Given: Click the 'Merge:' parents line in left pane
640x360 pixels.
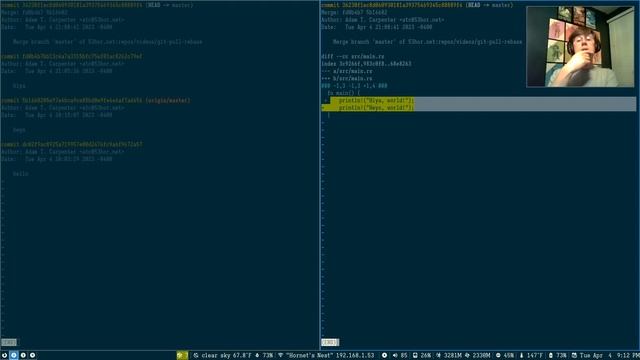Looking at the screenshot, I should click(34, 12).
